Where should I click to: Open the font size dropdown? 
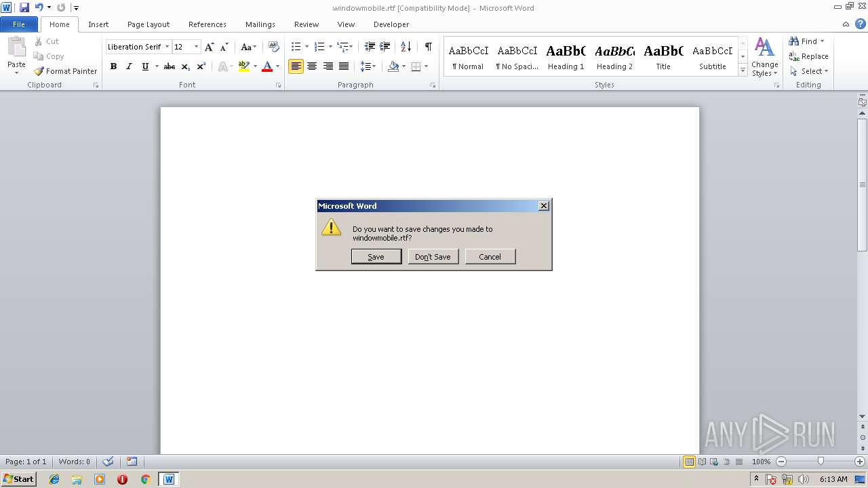[197, 47]
